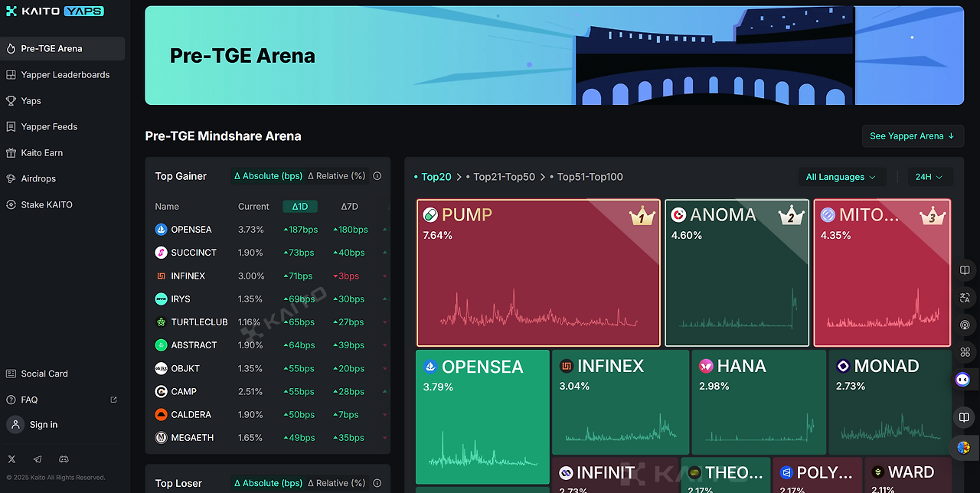Switch Top Gainer to Δ Relative (%)
The width and height of the screenshot is (980, 493).
[x=336, y=176]
